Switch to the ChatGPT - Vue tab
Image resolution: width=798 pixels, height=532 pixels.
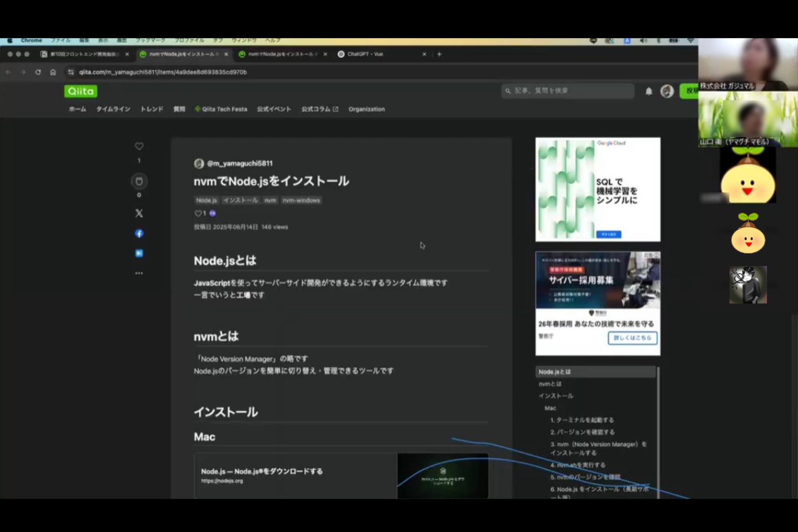coord(365,54)
